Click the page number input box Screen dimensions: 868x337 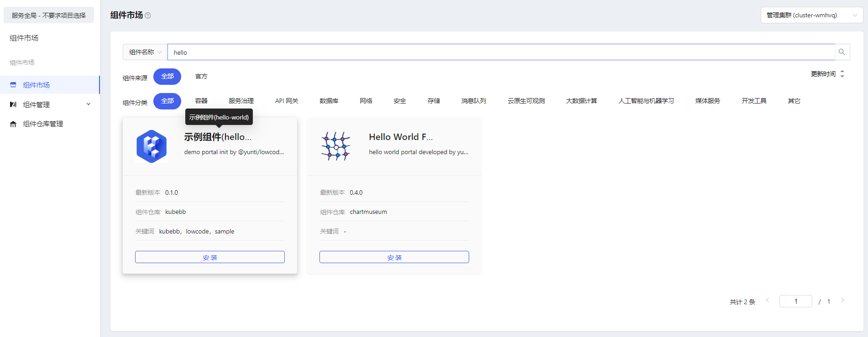point(796,301)
